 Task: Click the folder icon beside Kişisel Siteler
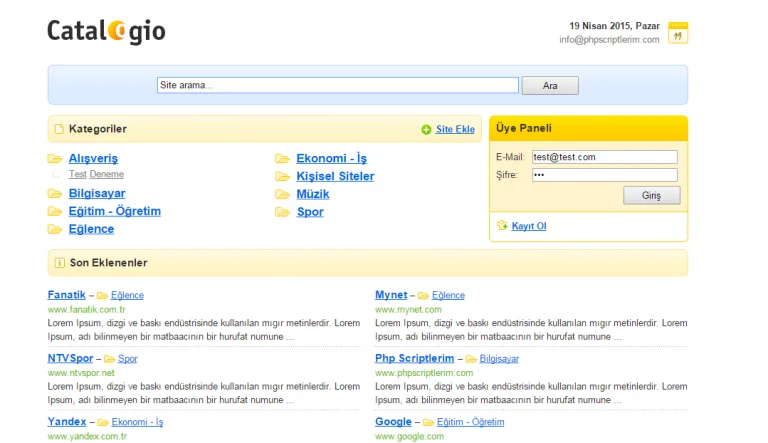click(282, 176)
